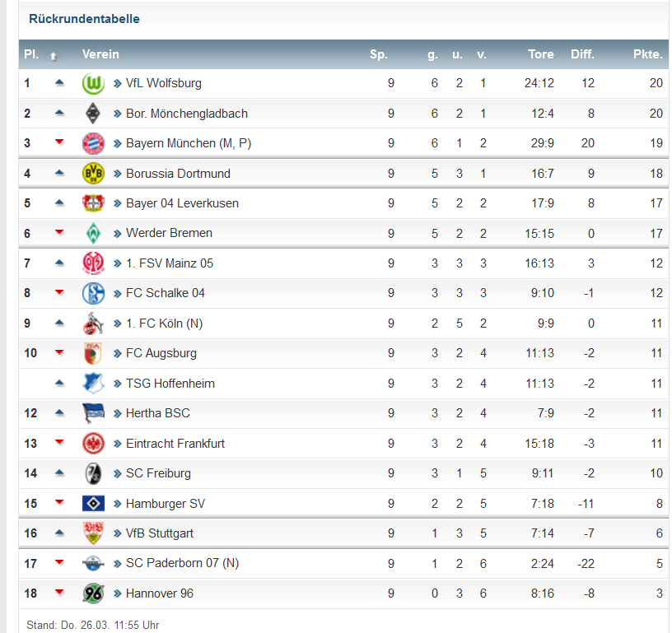The height and width of the screenshot is (633, 672).
Task: Open the VfB Stuttgart team link
Action: pyautogui.click(x=160, y=533)
